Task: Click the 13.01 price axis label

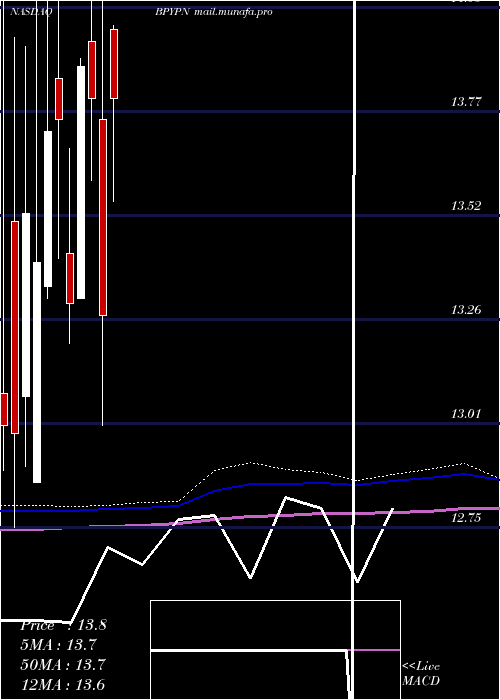Action: [x=466, y=413]
